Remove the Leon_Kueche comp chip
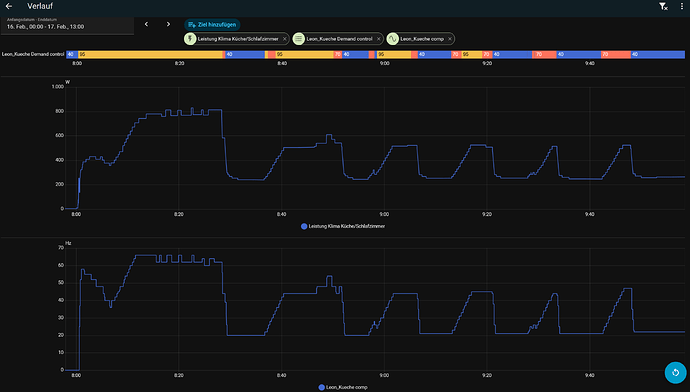Viewport: 690px width, 392px height. click(x=450, y=39)
